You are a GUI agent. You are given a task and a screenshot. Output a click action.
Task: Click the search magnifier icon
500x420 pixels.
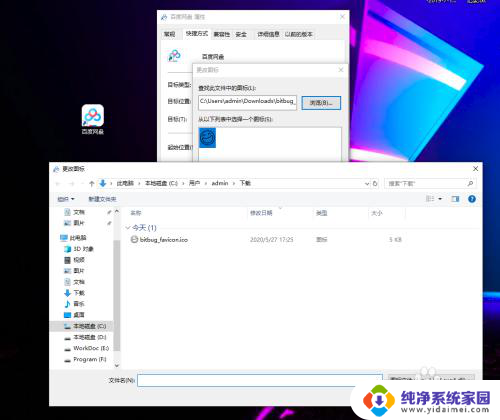coord(470,183)
